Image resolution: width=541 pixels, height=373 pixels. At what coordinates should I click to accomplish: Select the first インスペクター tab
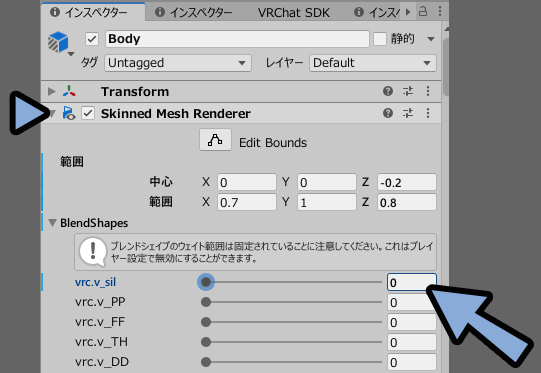click(x=93, y=12)
